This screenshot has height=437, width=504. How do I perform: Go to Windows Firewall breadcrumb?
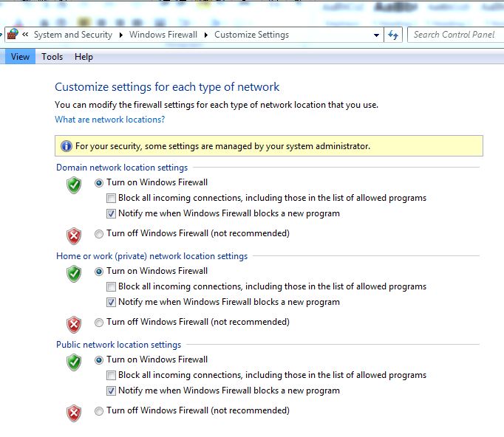163,35
